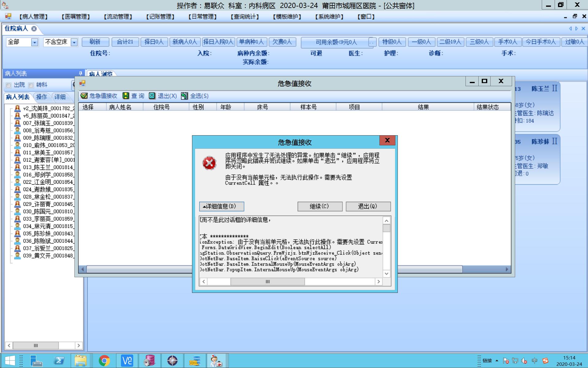Click the 危急值接收 green check toolbar icon
588x368 pixels.
(84, 96)
